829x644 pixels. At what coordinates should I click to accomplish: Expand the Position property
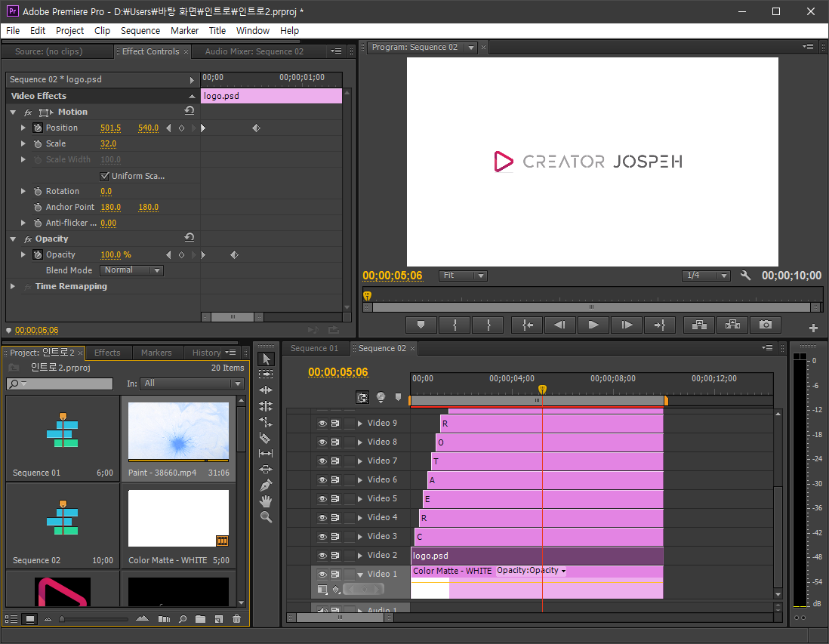click(23, 128)
